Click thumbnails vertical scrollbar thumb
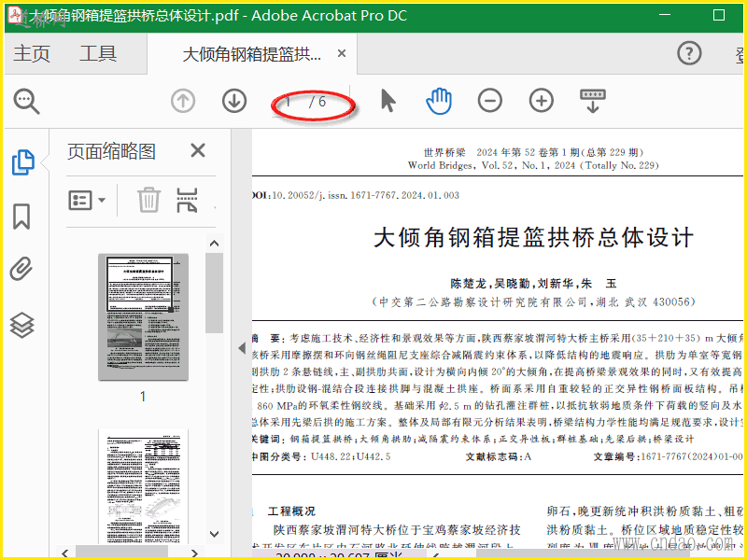Image resolution: width=747 pixels, height=560 pixels. coord(215,293)
